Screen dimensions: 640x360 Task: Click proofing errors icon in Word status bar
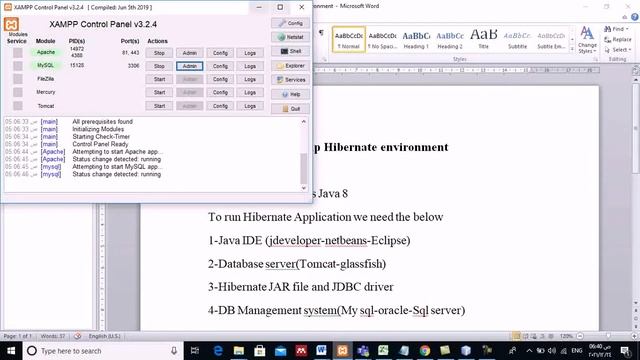[x=77, y=336]
